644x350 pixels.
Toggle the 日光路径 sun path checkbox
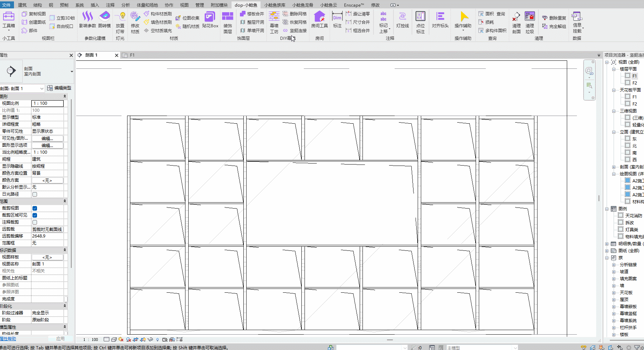tap(35, 194)
